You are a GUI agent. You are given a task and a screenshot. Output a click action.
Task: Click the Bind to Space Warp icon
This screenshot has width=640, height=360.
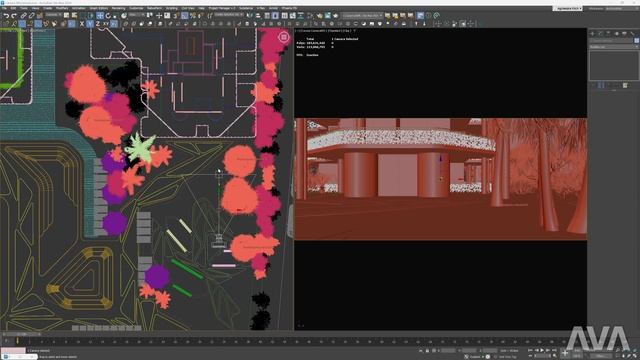pyautogui.click(x=39, y=16)
